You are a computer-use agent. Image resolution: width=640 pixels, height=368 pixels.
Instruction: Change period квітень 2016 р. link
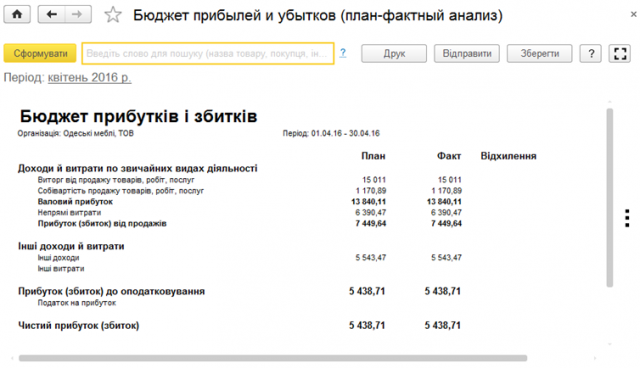pos(89,78)
